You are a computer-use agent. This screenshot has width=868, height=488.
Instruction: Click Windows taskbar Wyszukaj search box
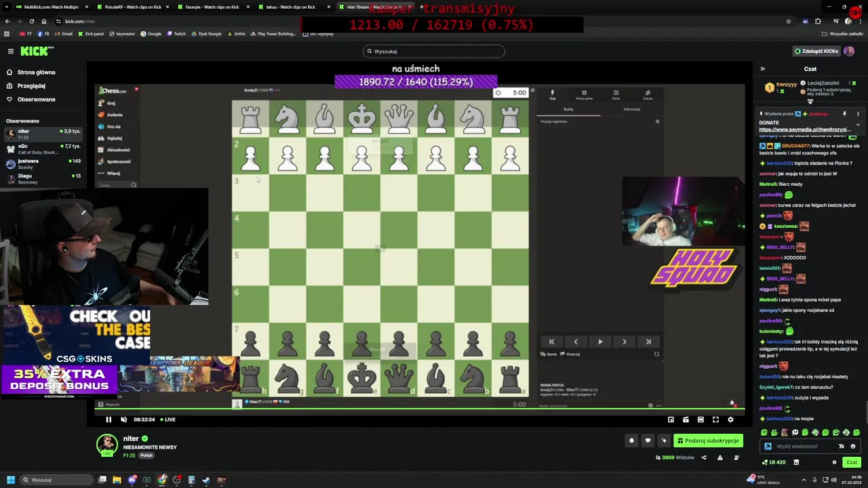point(56,480)
